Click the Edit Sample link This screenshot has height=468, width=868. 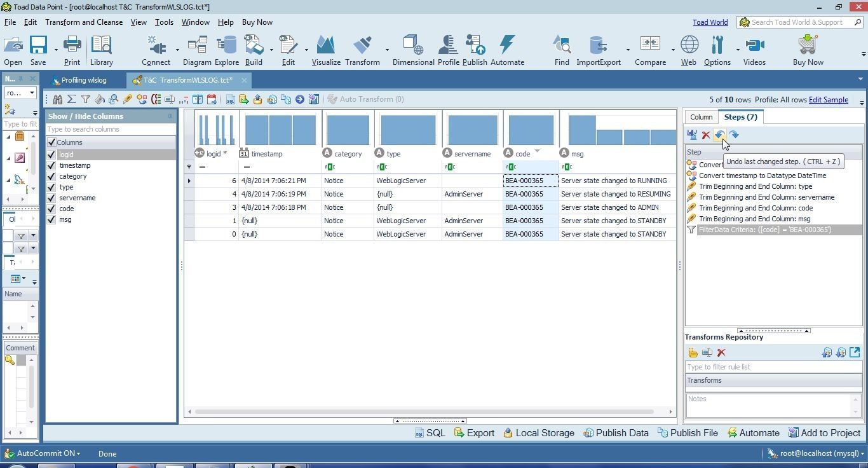coord(828,100)
